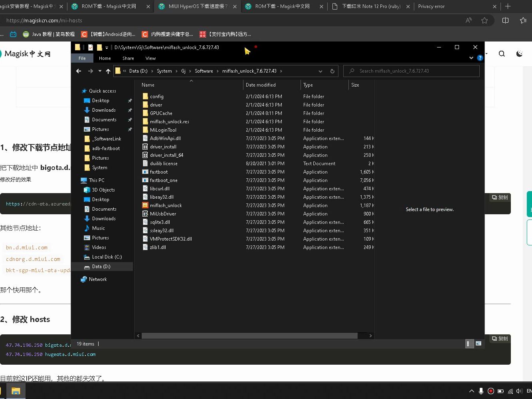
Task: Select the GPUCache folder
Action: tap(161, 113)
